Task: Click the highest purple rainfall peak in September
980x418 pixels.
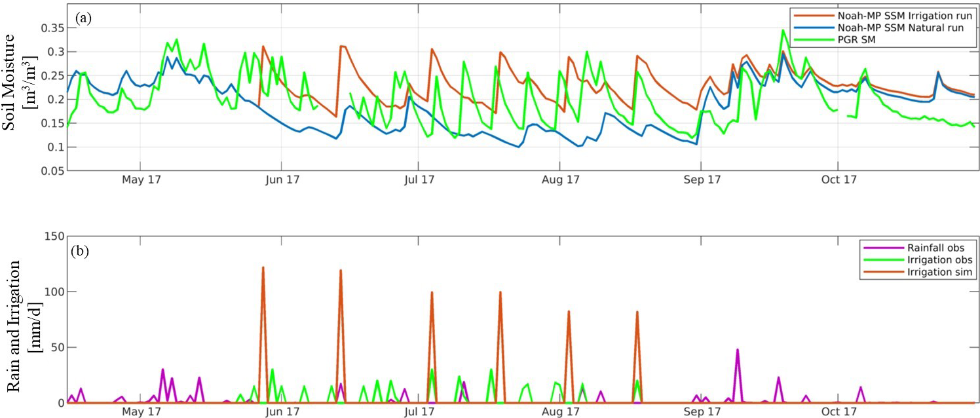Action: [737, 350]
